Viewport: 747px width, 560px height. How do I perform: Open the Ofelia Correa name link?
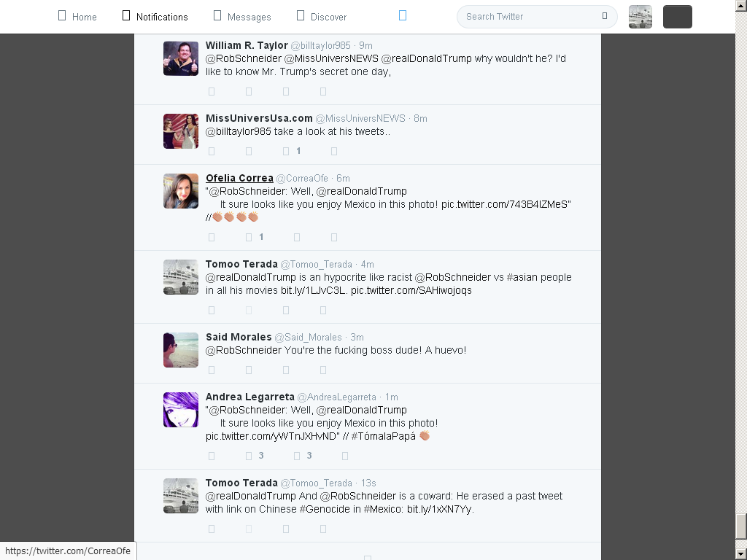click(x=239, y=178)
